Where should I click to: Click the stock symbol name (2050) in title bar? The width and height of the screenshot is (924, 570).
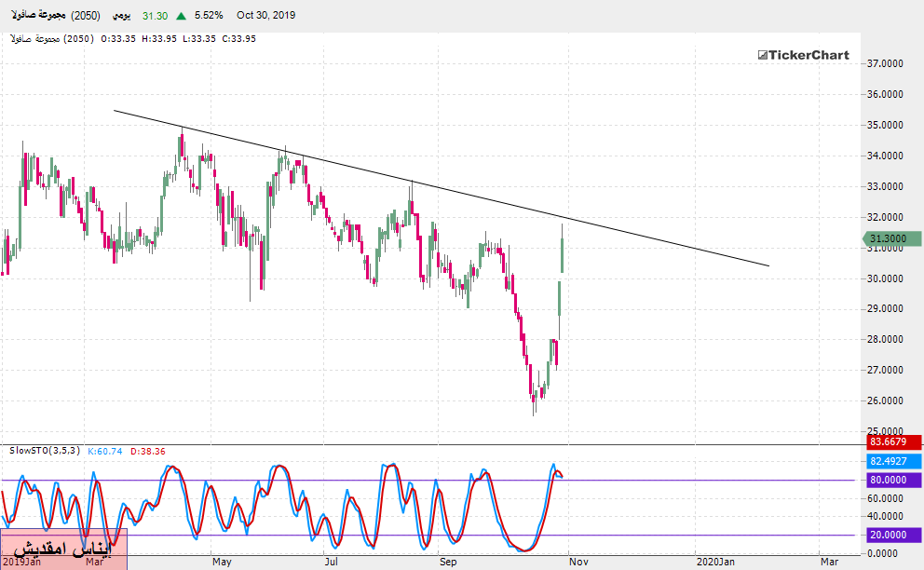click(58, 16)
